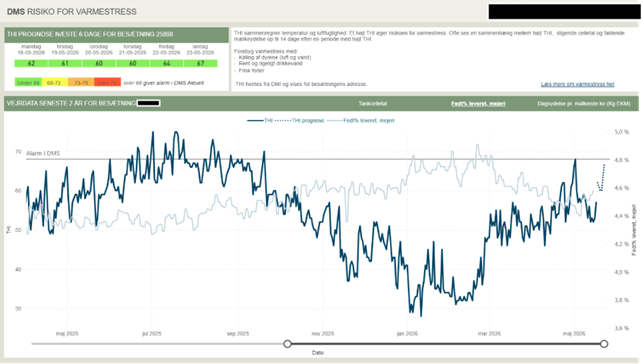Select the Fedt% leveret, mejeri tab
Screen dimensions: 642x364
pyautogui.click(x=478, y=104)
